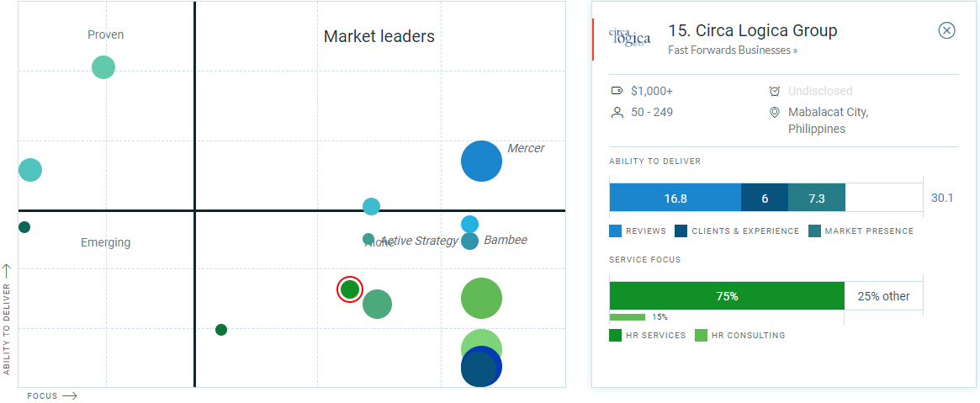Click the 75% HR Services bar
This screenshot has width=980, height=403.
(x=727, y=296)
